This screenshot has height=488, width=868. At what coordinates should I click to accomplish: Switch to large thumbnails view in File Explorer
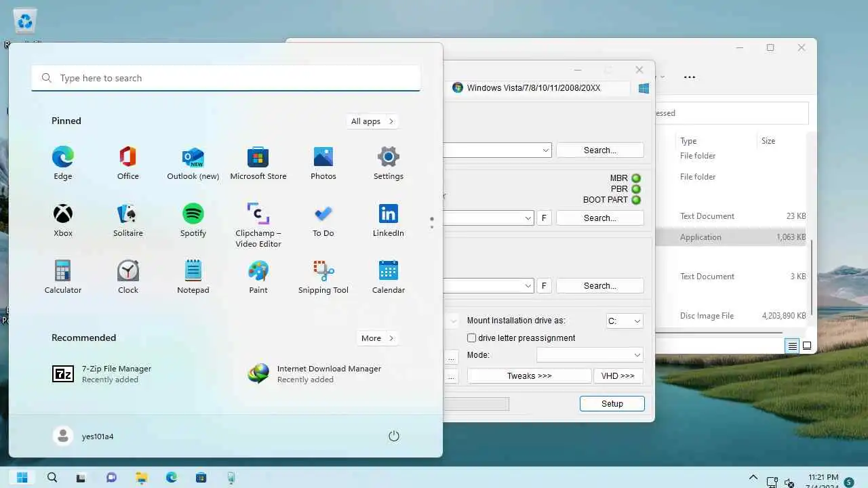point(807,346)
